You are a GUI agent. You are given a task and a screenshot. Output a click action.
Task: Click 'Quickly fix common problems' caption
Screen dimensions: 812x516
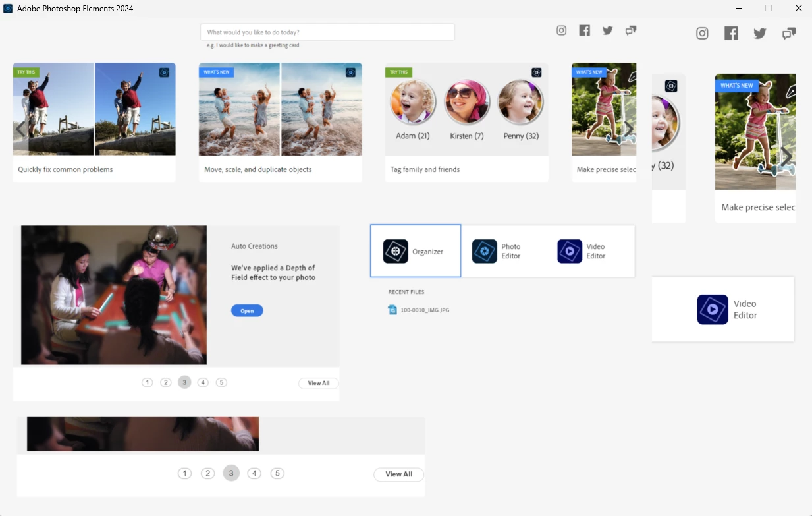point(65,169)
